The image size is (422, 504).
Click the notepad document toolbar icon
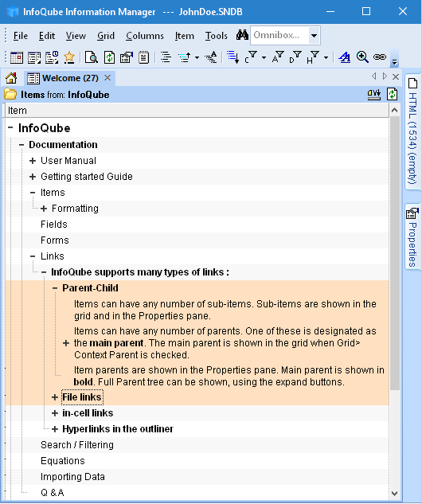coord(143,58)
